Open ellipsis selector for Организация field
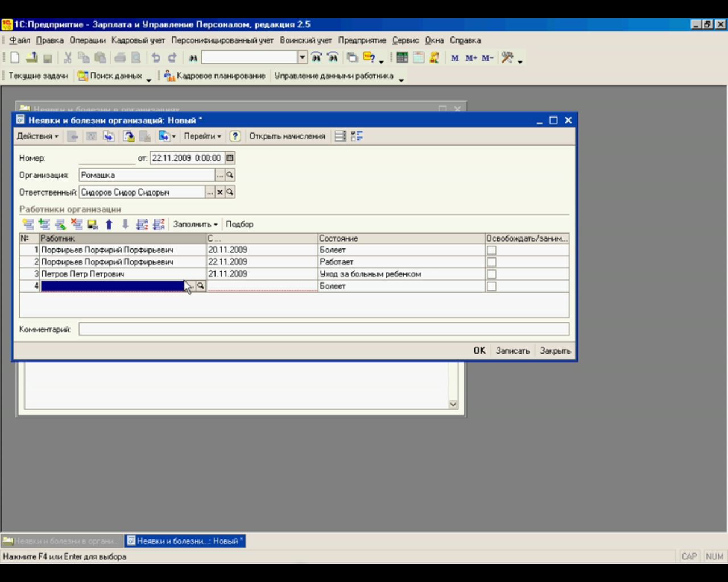This screenshot has height=582, width=728. click(220, 175)
